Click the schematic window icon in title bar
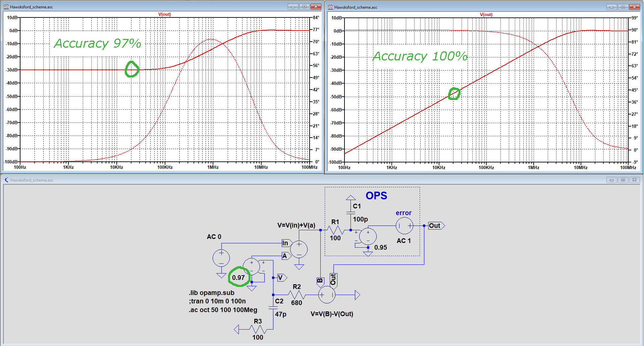Screen dimensions: 644x346 6,180
